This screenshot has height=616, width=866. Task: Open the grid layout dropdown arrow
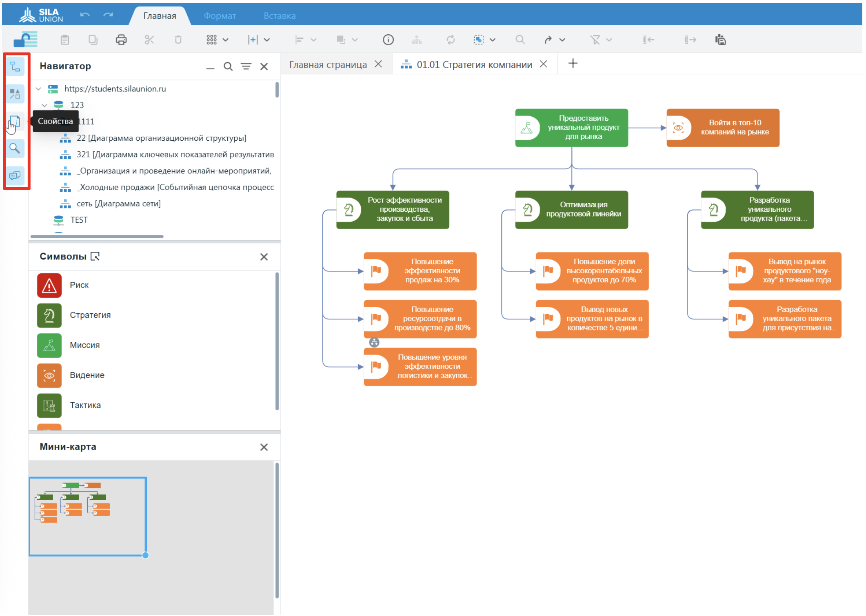pyautogui.click(x=225, y=40)
